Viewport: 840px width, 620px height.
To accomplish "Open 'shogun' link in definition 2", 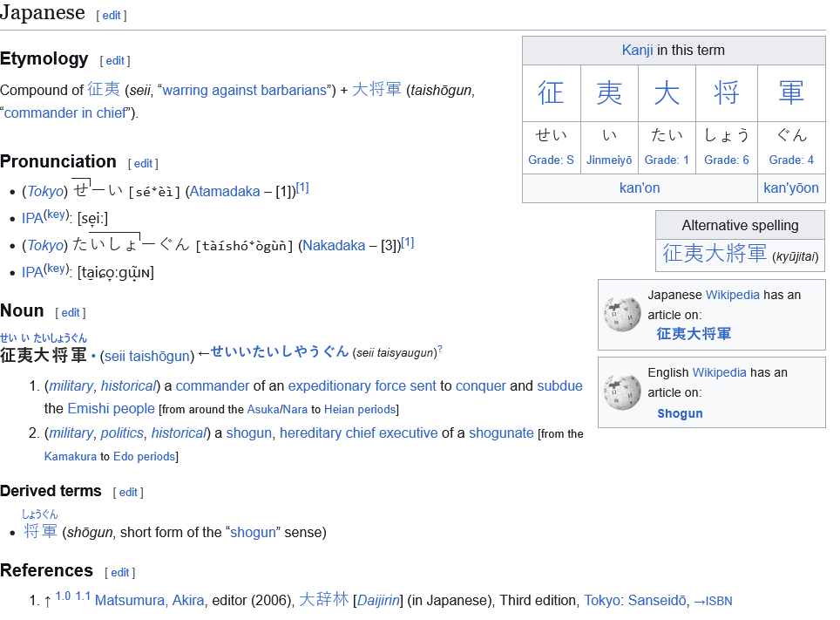I will click(x=248, y=433).
